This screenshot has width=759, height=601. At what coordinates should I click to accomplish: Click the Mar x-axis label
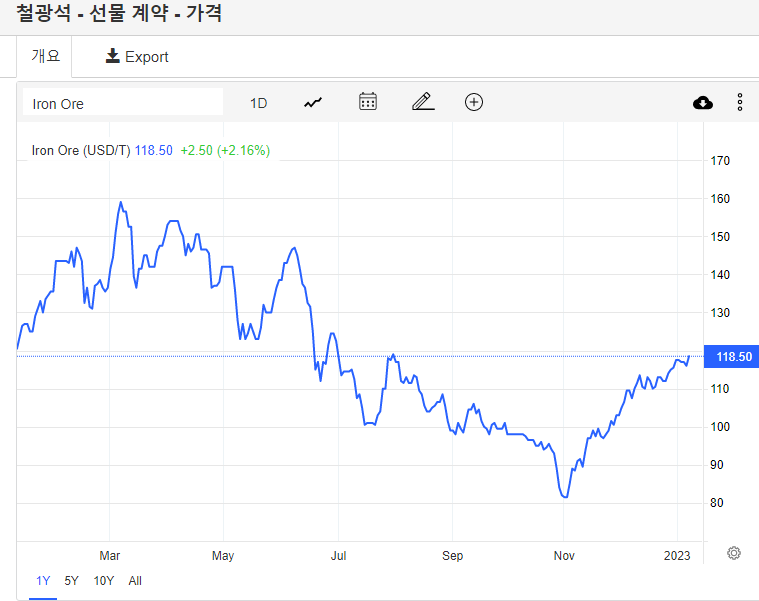pos(109,556)
